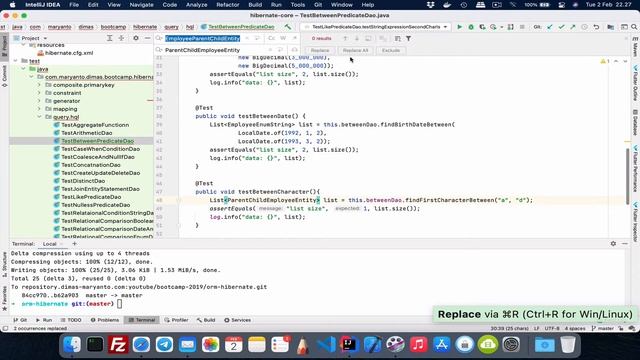Run with Coverage from the toolbar
Viewport: 640px width, 360px height.
coord(482,27)
